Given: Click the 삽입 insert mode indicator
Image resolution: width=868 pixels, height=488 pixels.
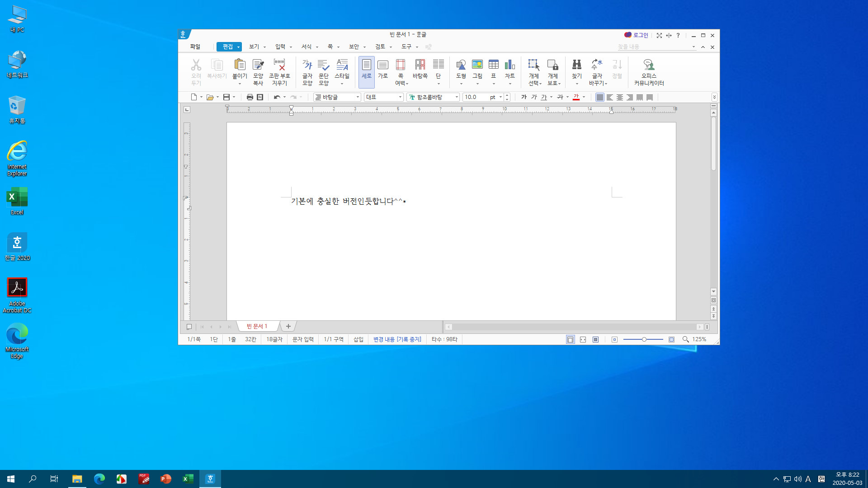Looking at the screenshot, I should pos(359,339).
